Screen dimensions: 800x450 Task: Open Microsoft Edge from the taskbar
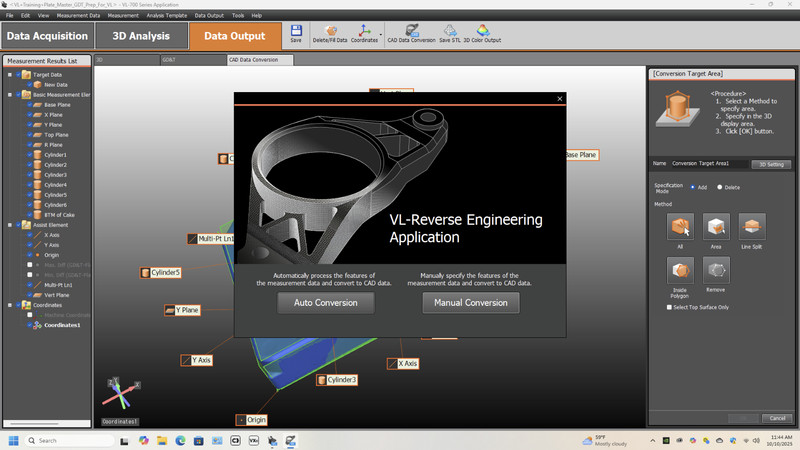pyautogui.click(x=180, y=441)
